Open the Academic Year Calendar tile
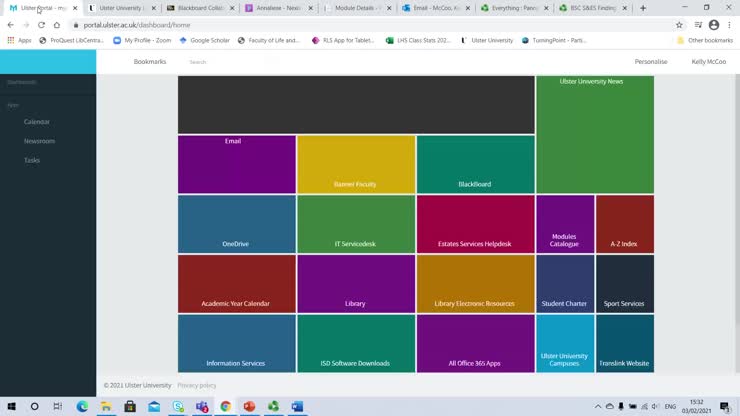 pyautogui.click(x=237, y=284)
